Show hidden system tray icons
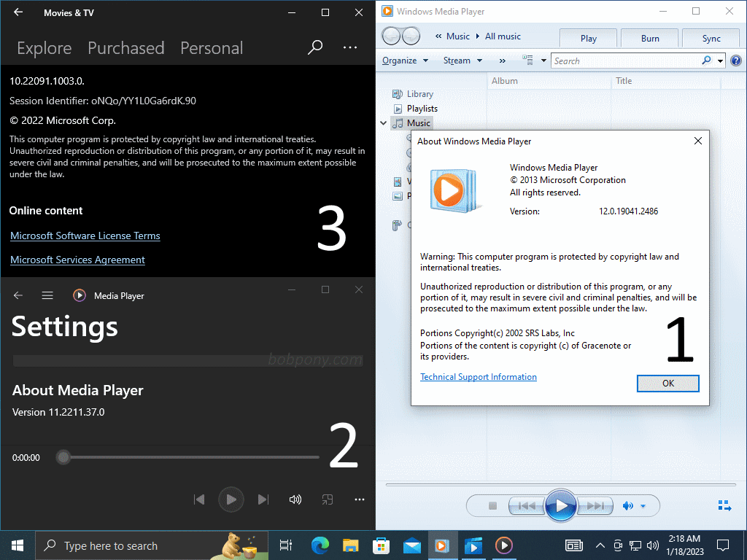Image resolution: width=747 pixels, height=560 pixels. coord(600,545)
